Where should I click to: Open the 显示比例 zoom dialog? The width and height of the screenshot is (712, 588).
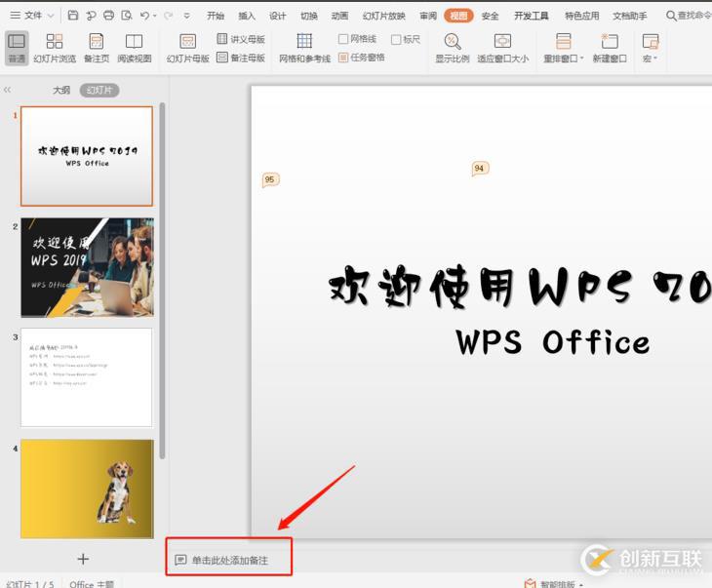pos(452,48)
